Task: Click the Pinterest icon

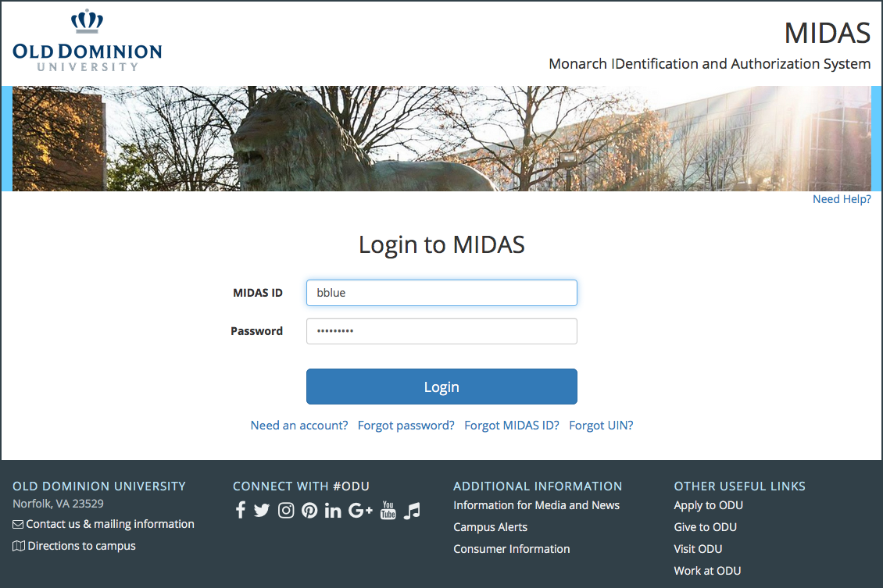Action: [x=309, y=511]
